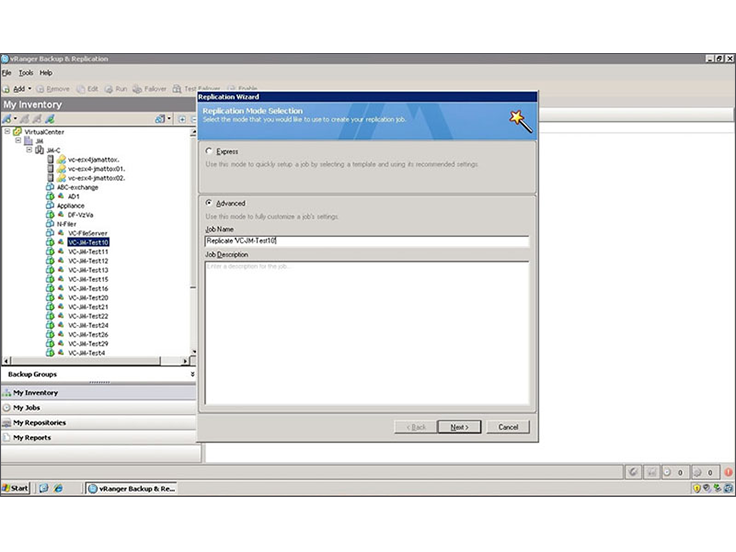Click the Job Description text area
The image size is (736, 552).
click(x=367, y=333)
